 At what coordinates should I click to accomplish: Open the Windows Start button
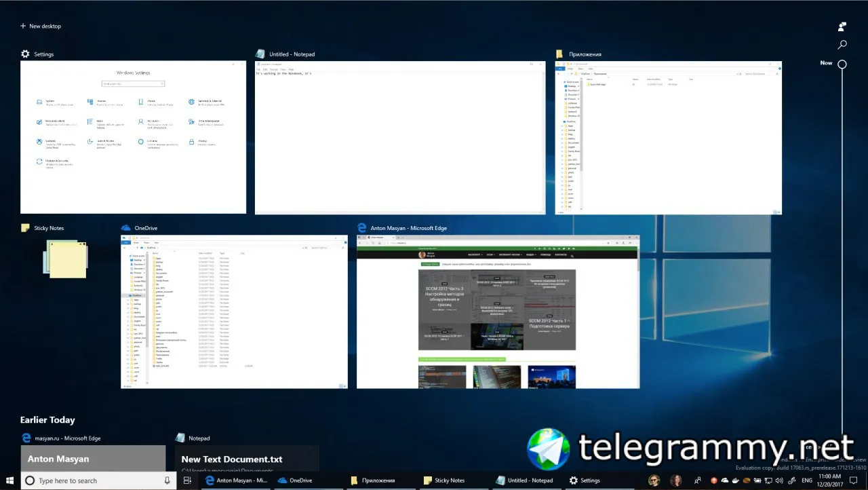point(10,480)
